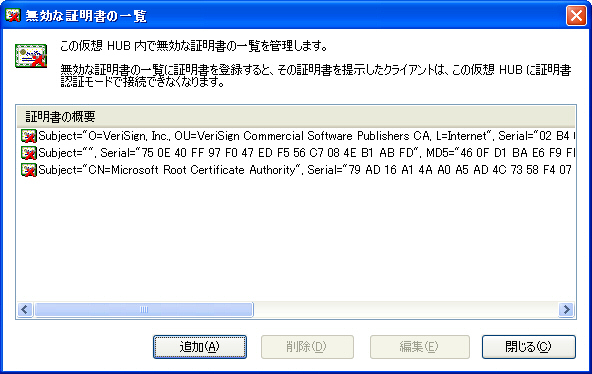Image resolution: width=592 pixels, height=374 pixels.
Task: Select the Microsoft Root Certificate Authority entry
Action: [x=298, y=170]
